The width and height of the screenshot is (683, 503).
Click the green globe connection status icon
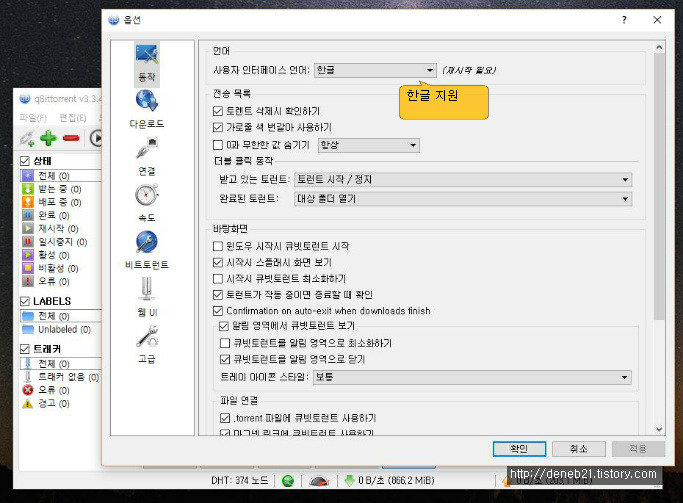click(288, 481)
